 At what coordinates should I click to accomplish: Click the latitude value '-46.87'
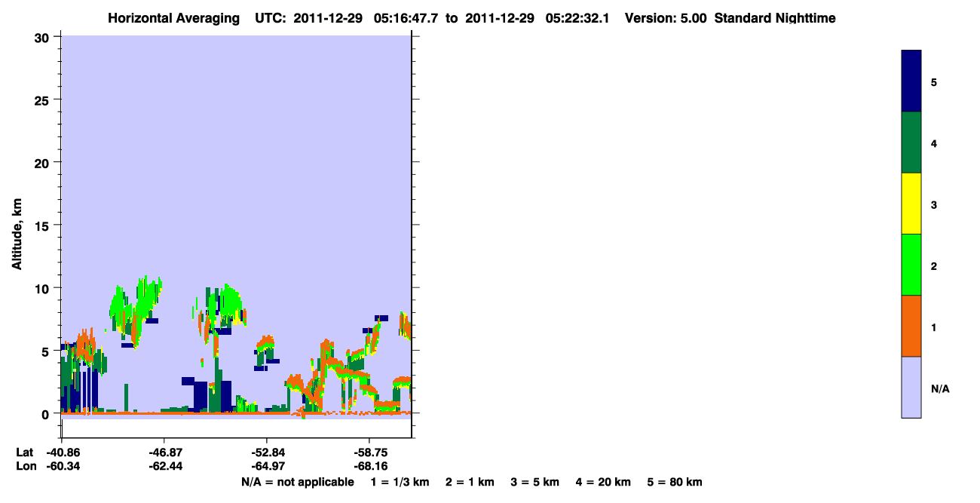[x=164, y=452]
